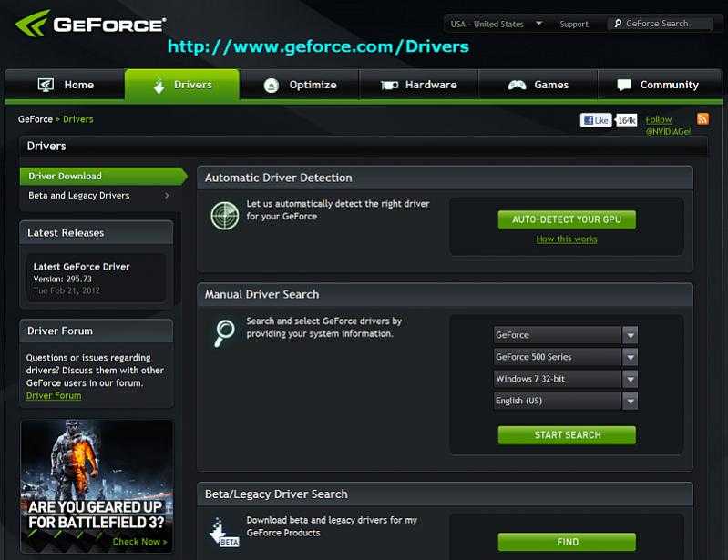The width and height of the screenshot is (728, 560).
Task: Click the GeForce logo
Action: pyautogui.click(x=90, y=23)
